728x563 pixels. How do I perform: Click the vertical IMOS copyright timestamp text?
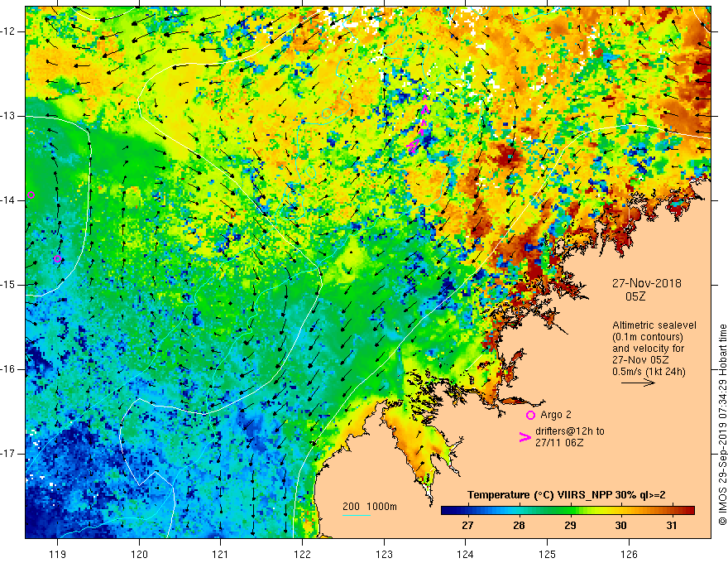(722, 425)
